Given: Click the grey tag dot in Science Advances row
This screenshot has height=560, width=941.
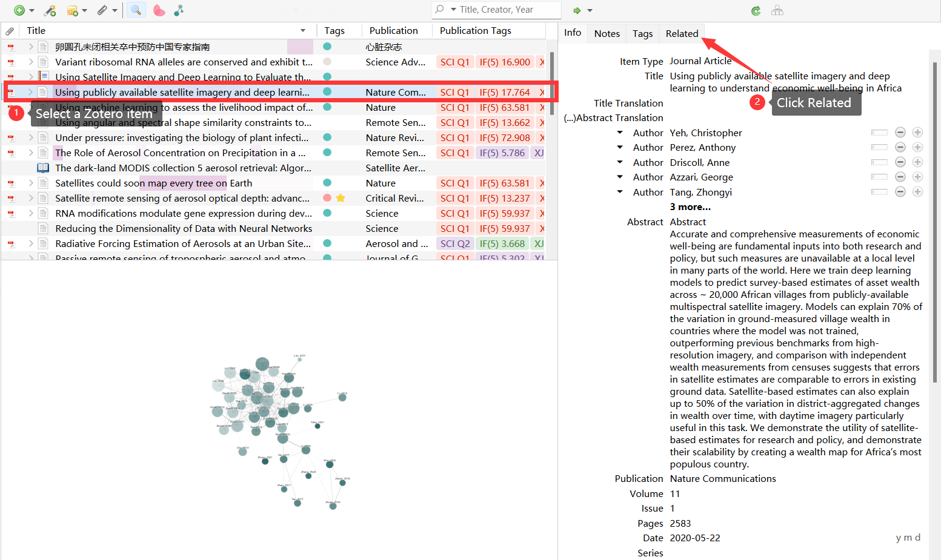Looking at the screenshot, I should (327, 62).
